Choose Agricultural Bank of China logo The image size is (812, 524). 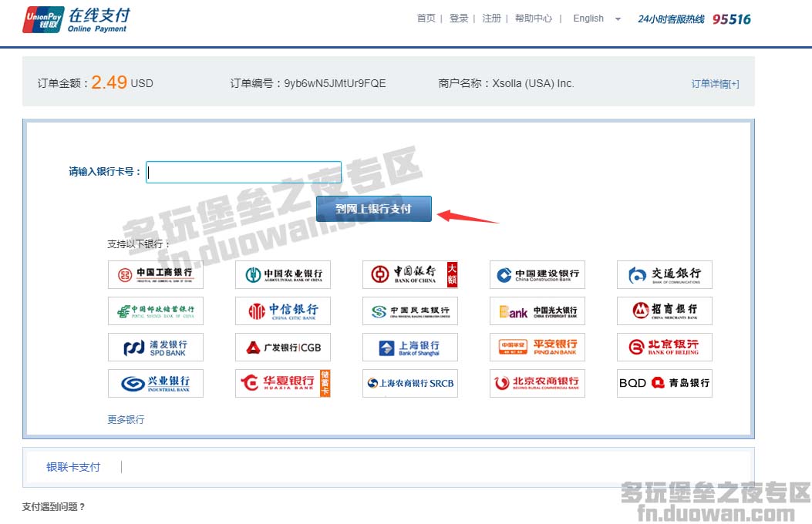[x=283, y=274]
